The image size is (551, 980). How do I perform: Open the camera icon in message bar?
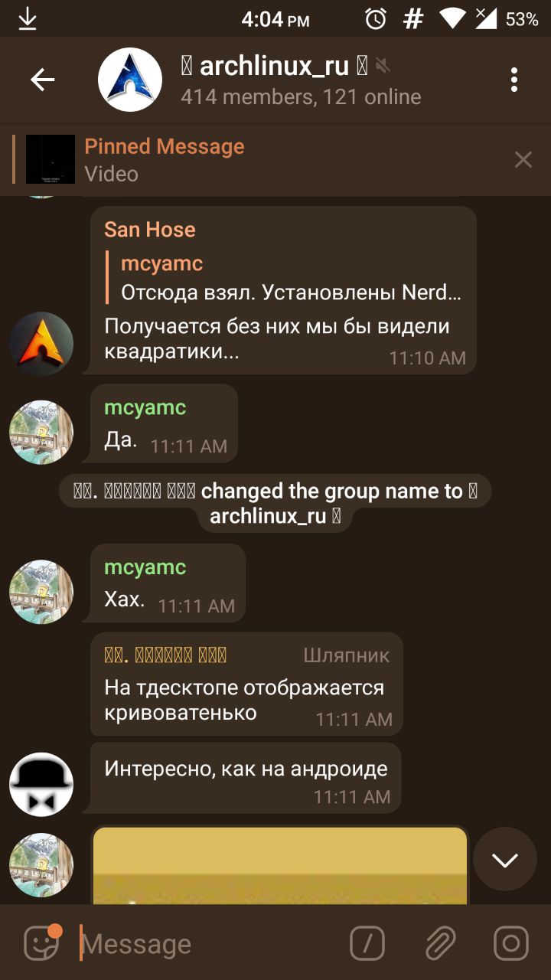pos(510,943)
